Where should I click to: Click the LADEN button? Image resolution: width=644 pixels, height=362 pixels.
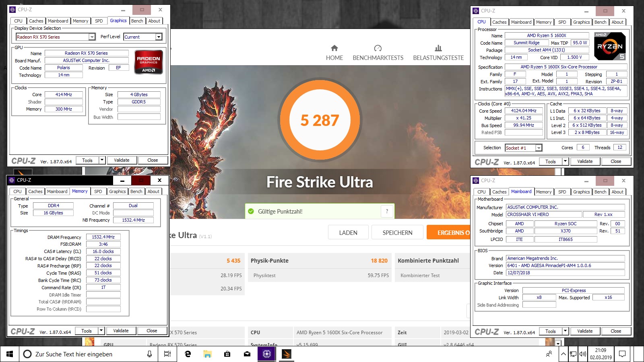coord(348,232)
